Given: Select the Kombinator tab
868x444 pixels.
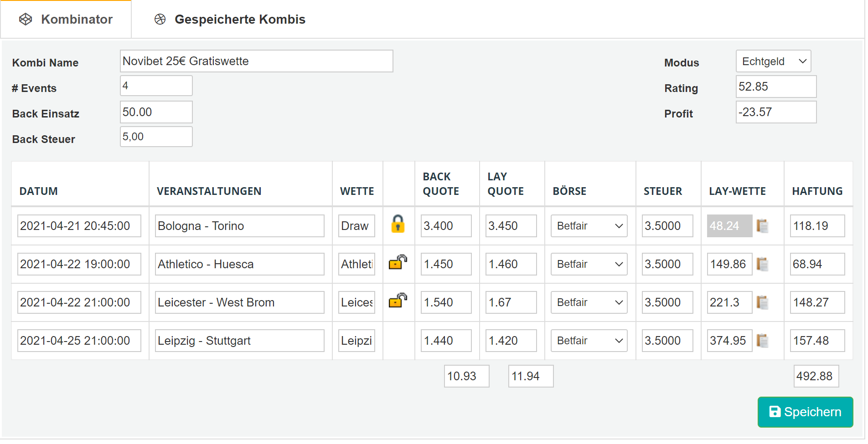Looking at the screenshot, I should click(x=66, y=19).
